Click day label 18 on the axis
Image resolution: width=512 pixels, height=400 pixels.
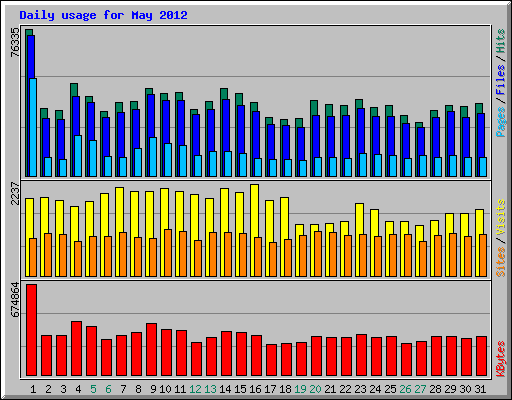tap(285, 389)
